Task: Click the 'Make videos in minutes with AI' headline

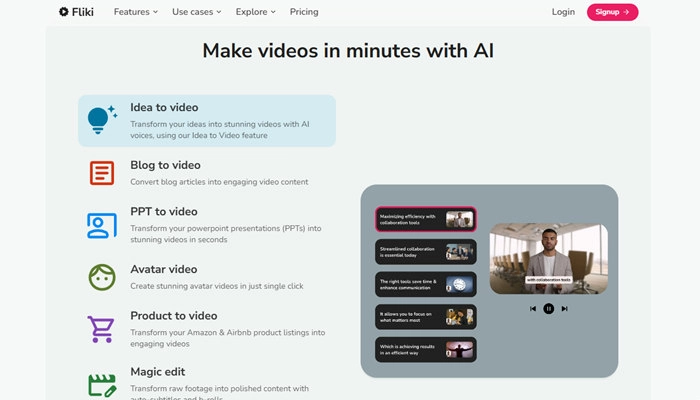Action: pyautogui.click(x=348, y=50)
